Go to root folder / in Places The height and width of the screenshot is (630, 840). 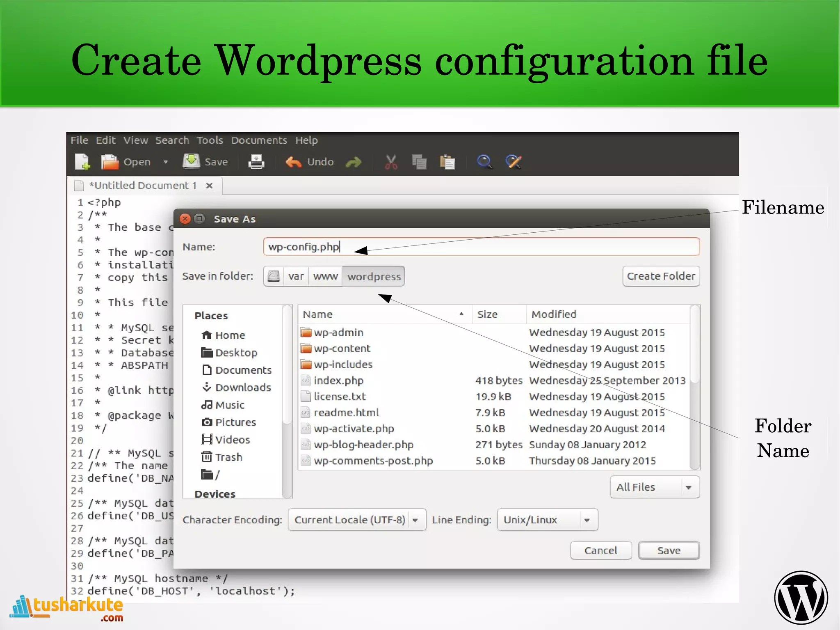(x=210, y=475)
